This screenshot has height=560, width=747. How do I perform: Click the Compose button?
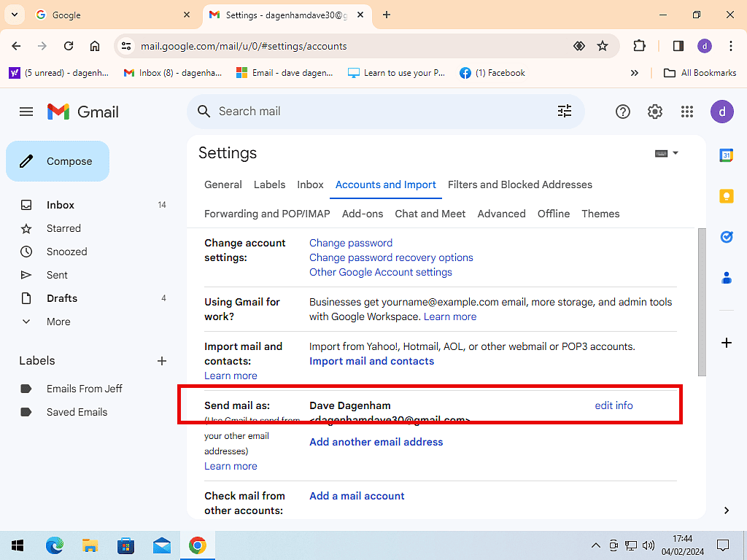pyautogui.click(x=58, y=161)
